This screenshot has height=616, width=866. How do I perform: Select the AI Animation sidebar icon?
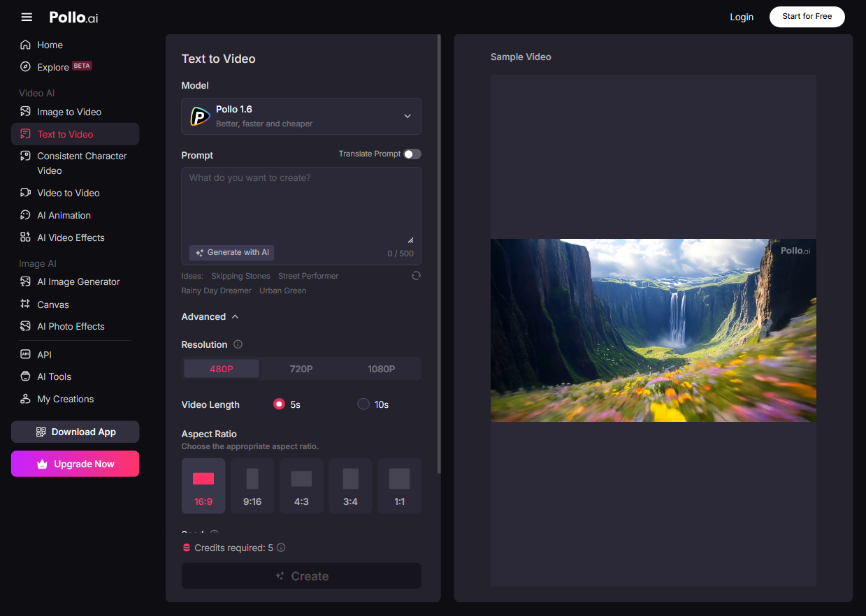25,215
